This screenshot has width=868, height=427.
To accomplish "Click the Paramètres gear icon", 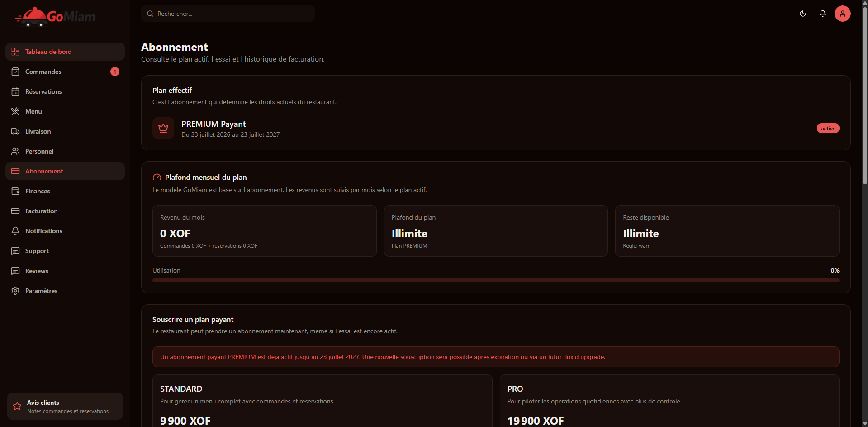I will (x=15, y=291).
